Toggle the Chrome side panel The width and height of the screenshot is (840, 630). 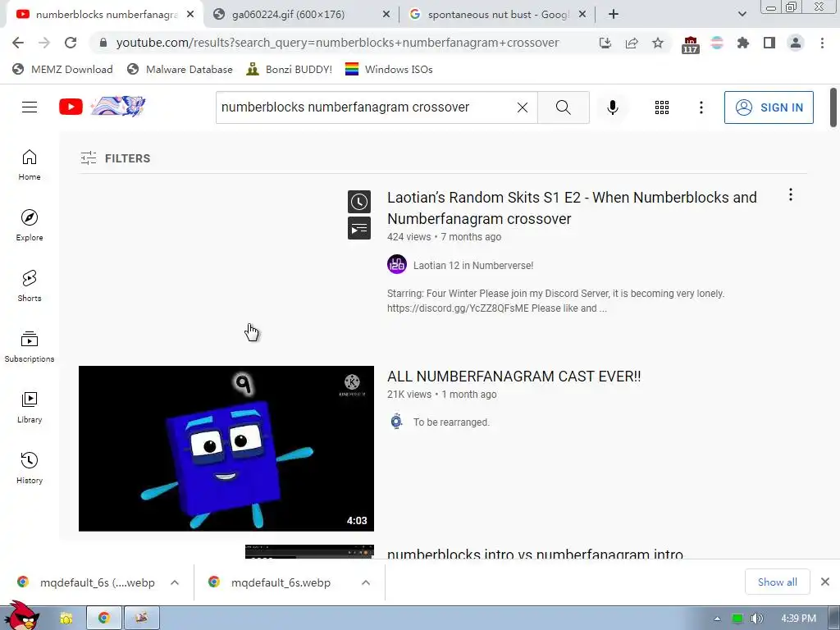pyautogui.click(x=769, y=43)
